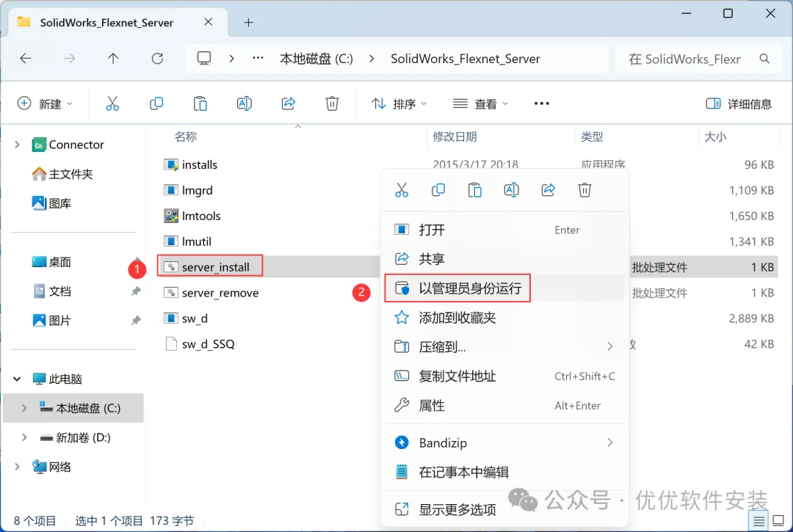Click the Delete trash icon in the Explorer toolbar
793x532 pixels.
(332, 103)
